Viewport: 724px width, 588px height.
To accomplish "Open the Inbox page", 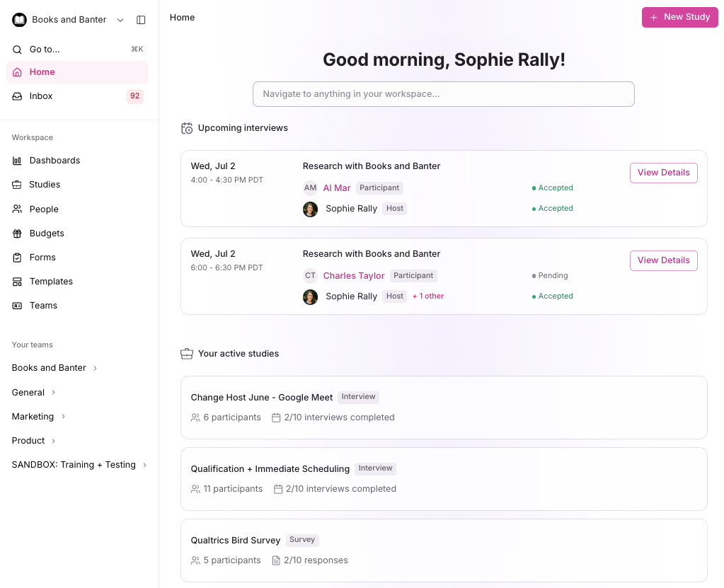I will pyautogui.click(x=78, y=96).
